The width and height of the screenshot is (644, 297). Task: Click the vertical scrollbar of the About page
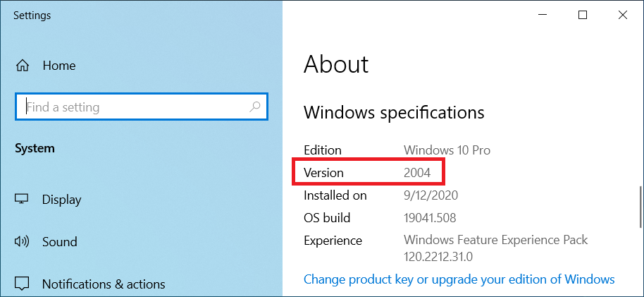[640, 207]
